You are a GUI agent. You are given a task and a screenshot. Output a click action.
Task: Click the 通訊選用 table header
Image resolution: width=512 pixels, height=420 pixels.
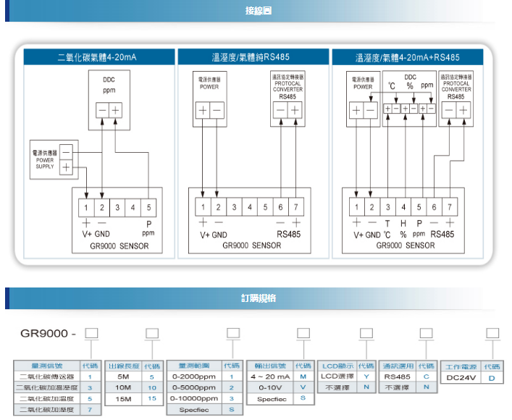(x=398, y=366)
